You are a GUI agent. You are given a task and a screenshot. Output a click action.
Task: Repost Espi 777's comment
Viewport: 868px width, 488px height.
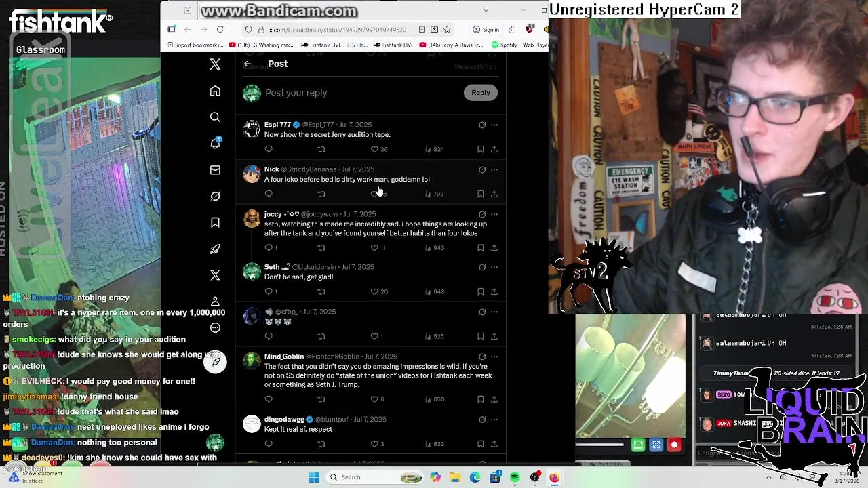pyautogui.click(x=321, y=149)
